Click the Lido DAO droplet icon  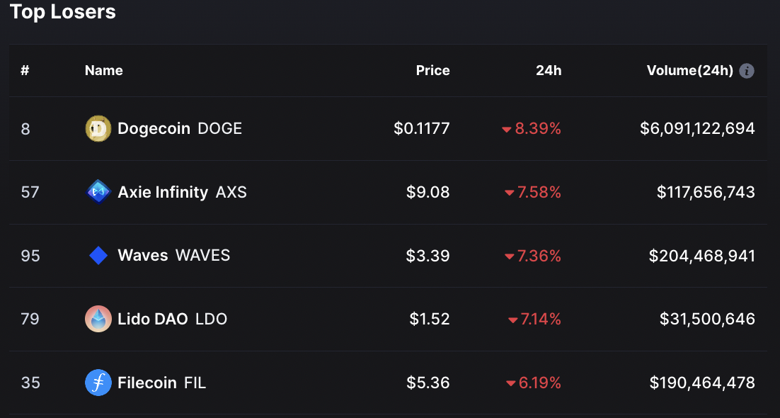click(x=98, y=319)
